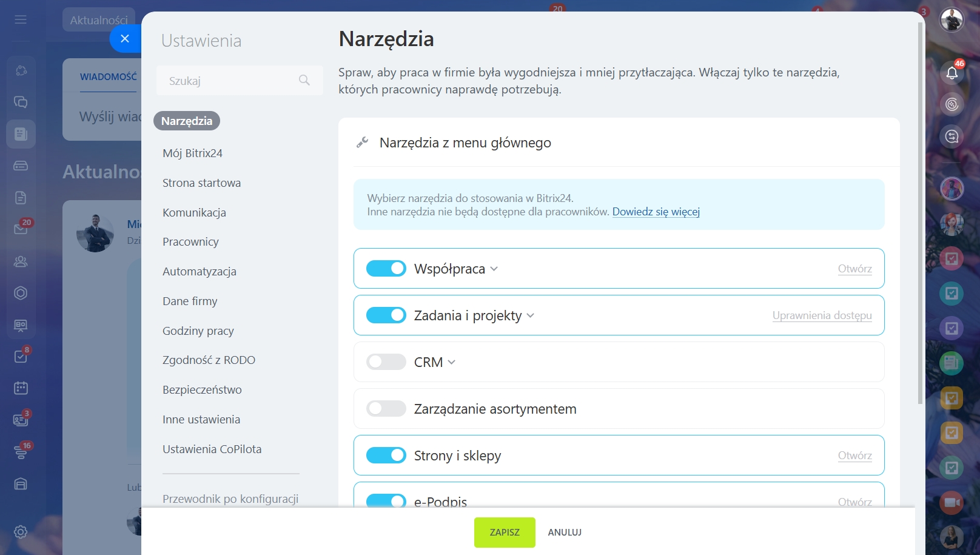Viewport: 980px width, 555px height.
Task: Open the red-haired woman avatar chat
Action: click(x=952, y=224)
